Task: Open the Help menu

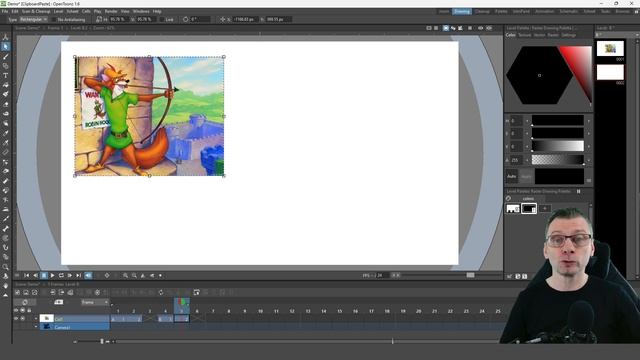Action: [157, 11]
